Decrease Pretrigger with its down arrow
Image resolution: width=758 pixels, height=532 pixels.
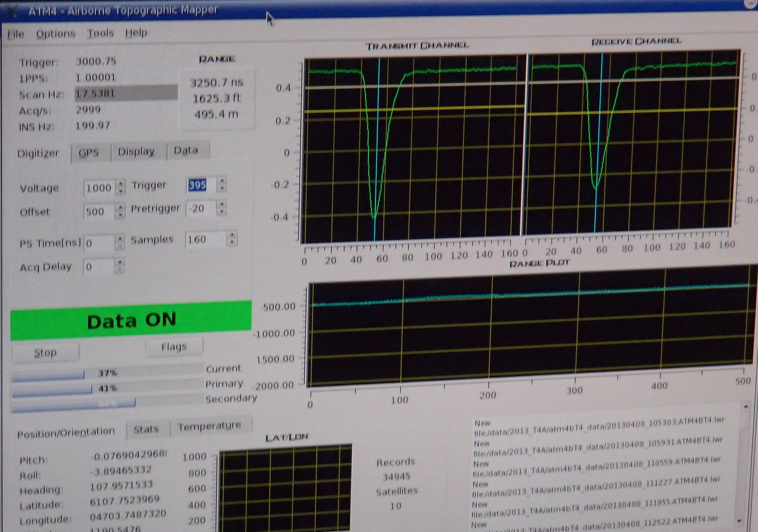(x=222, y=212)
